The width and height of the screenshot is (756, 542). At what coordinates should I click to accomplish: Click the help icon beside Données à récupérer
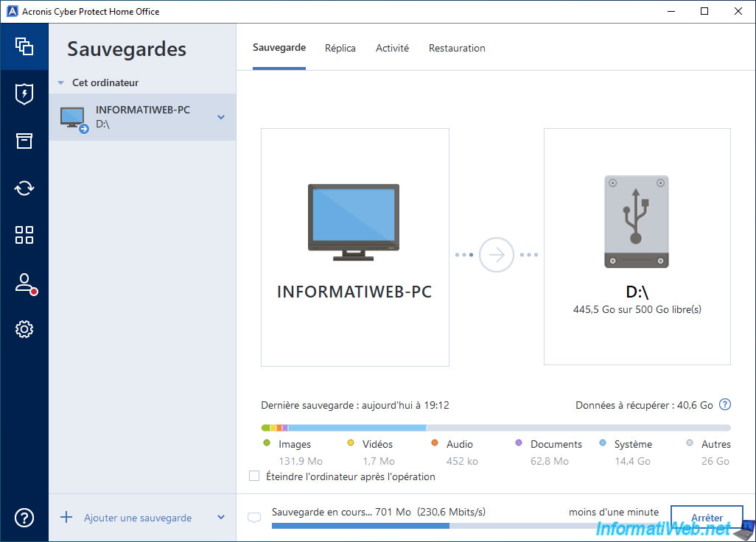(724, 405)
